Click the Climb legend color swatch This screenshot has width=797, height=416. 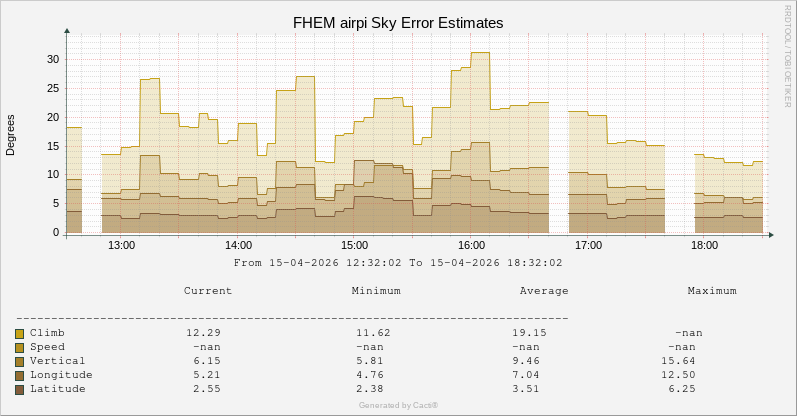pyautogui.click(x=19, y=333)
